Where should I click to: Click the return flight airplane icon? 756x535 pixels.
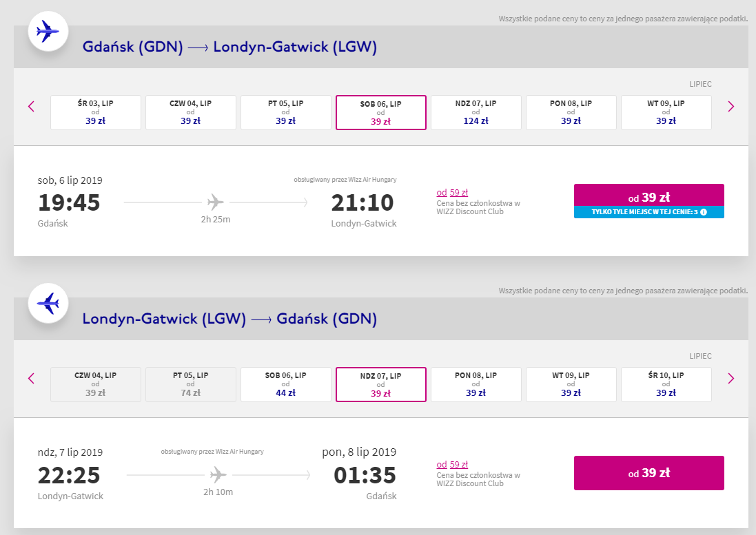click(x=48, y=304)
